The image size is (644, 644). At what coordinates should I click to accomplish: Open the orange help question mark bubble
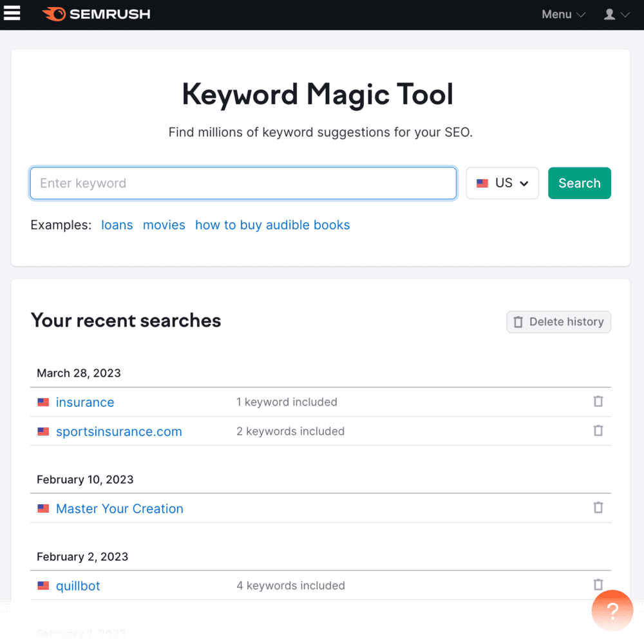(612, 611)
